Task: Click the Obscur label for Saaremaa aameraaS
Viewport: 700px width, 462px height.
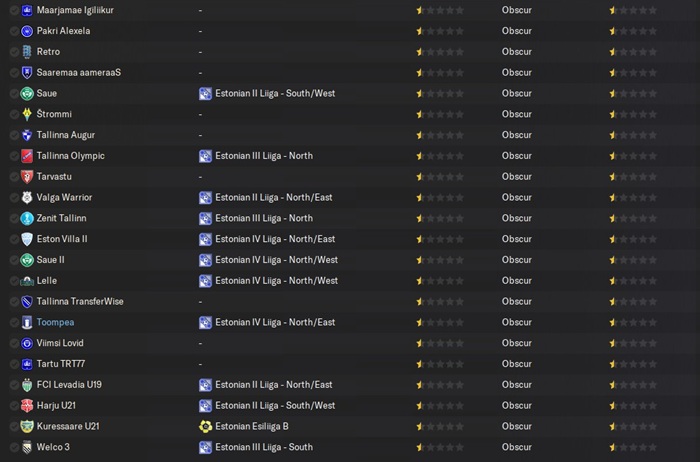Action: pos(517,72)
